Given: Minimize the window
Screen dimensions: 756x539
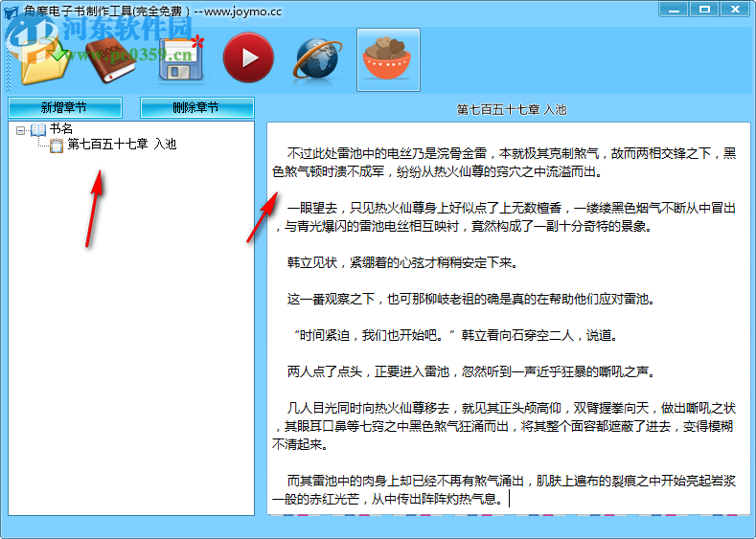Looking at the screenshot, I should 674,10.
